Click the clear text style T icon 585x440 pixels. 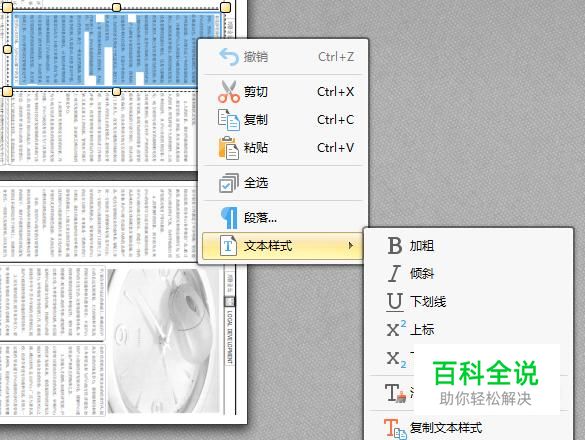pos(395,393)
